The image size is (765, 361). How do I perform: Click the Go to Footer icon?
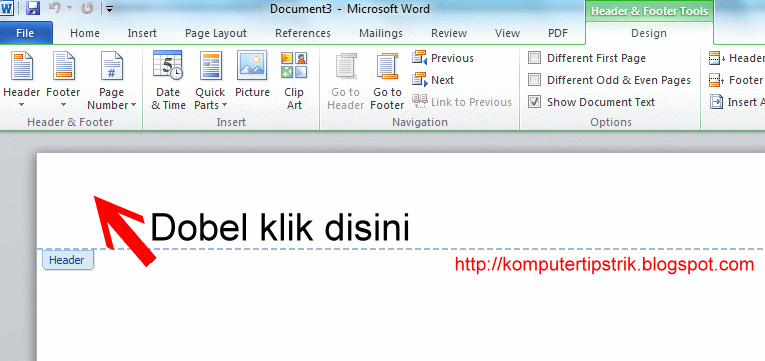pyautogui.click(x=388, y=66)
